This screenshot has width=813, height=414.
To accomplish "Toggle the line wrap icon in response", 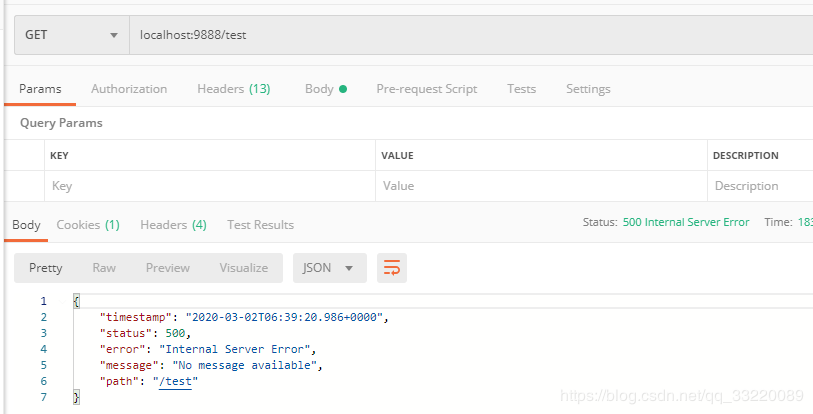I will [x=392, y=268].
